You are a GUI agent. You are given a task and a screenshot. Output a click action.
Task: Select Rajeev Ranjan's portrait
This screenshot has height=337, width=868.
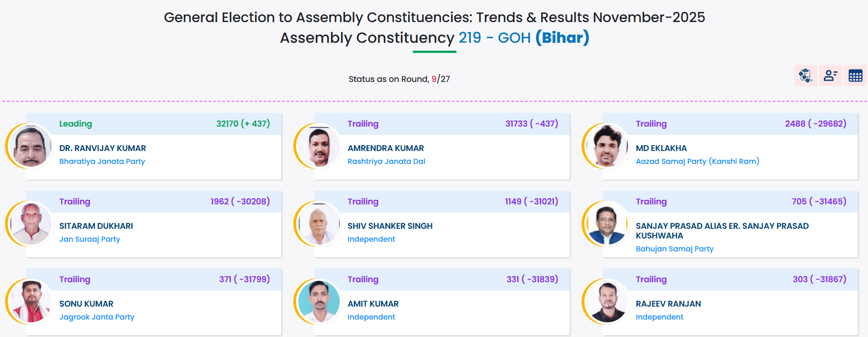coord(607,302)
